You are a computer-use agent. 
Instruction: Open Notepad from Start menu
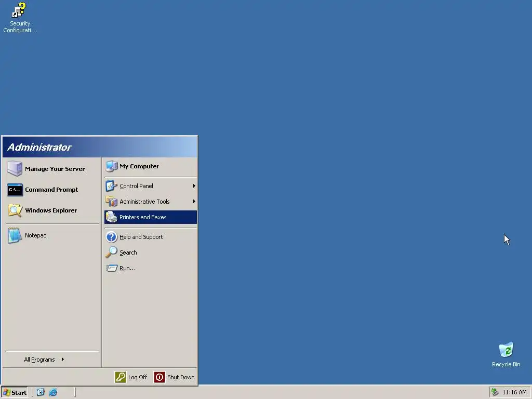[52, 235]
